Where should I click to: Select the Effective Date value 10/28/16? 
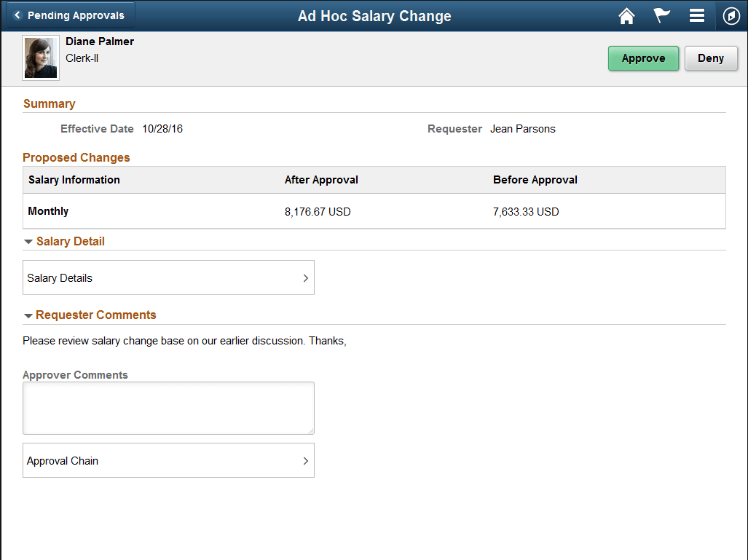tap(162, 128)
